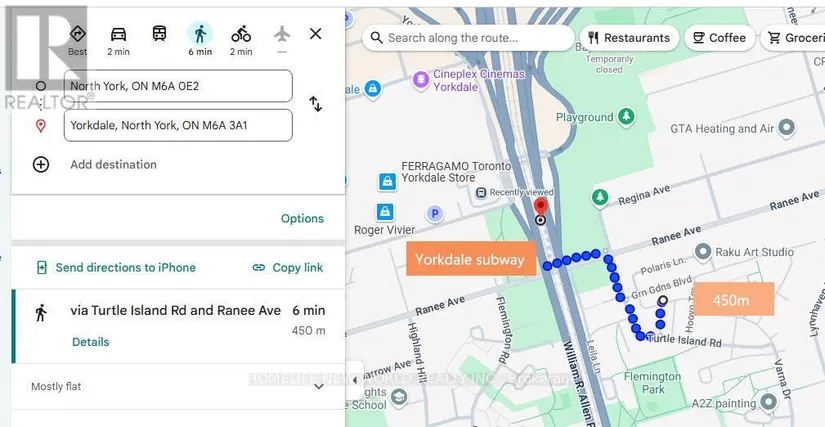
Task: Click the Search along the route field
Action: coord(468,38)
